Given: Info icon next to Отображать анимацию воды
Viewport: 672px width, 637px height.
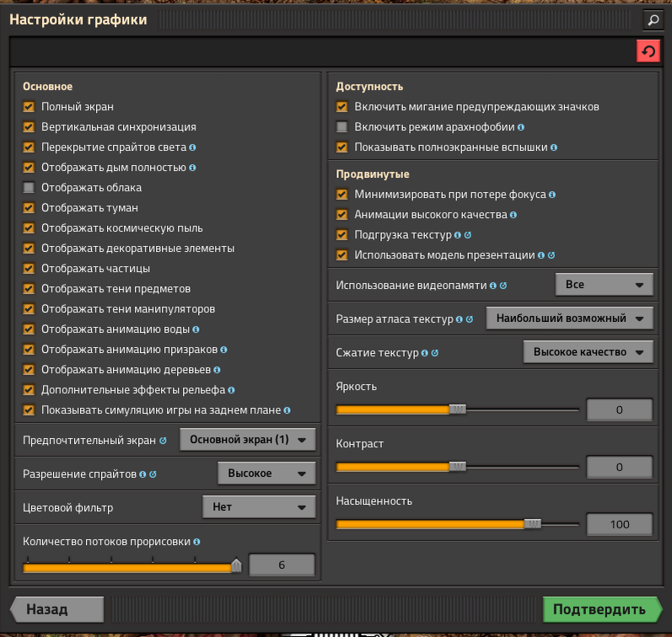Looking at the screenshot, I should pyautogui.click(x=196, y=329).
